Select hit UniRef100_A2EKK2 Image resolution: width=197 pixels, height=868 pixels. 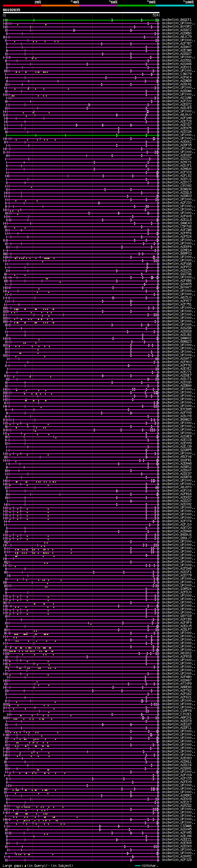pyautogui.click(x=176, y=142)
